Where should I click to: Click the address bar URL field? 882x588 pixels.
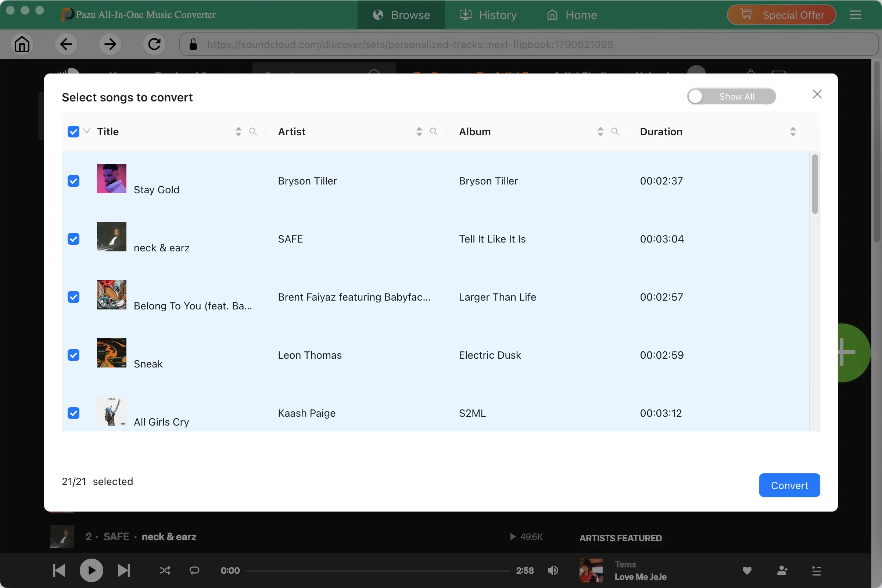click(529, 44)
